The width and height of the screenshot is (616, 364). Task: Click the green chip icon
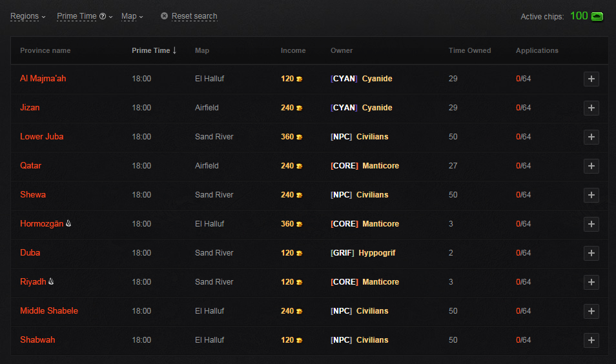(597, 16)
